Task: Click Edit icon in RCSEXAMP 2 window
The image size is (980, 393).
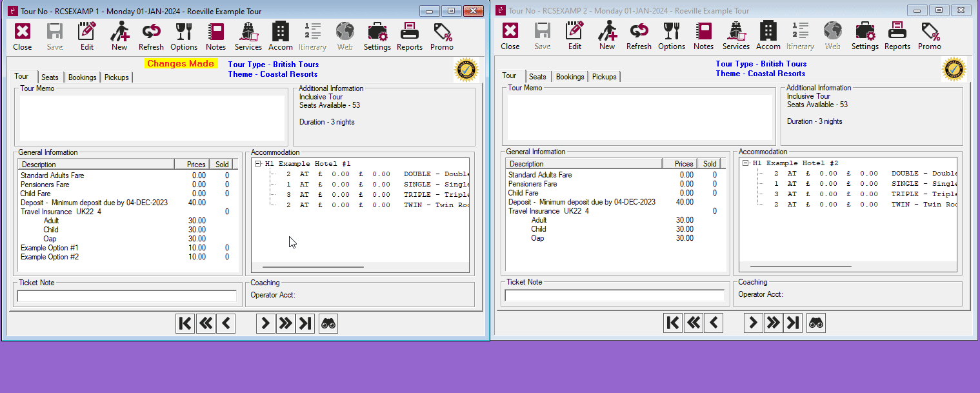Action: pyautogui.click(x=575, y=35)
